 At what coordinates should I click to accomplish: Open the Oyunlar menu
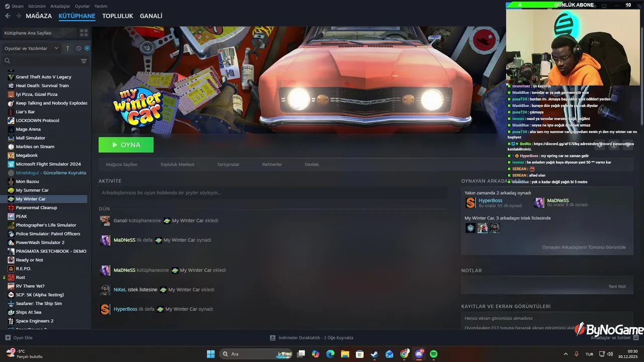coord(82,6)
